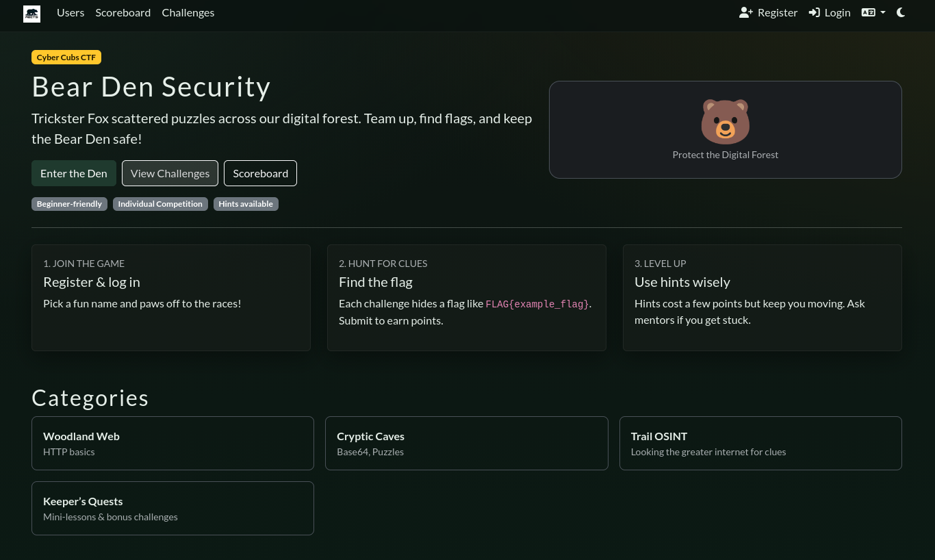Open Challenges from the top navigation
This screenshot has width=935, height=560.
pos(188,12)
